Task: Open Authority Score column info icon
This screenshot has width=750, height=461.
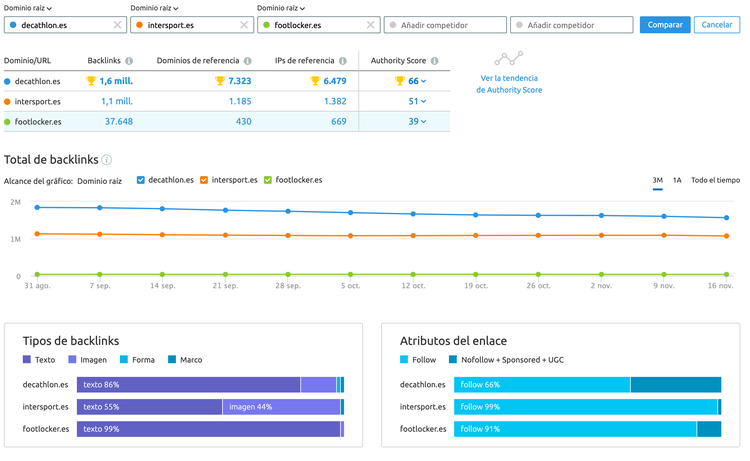Action: pyautogui.click(x=434, y=61)
